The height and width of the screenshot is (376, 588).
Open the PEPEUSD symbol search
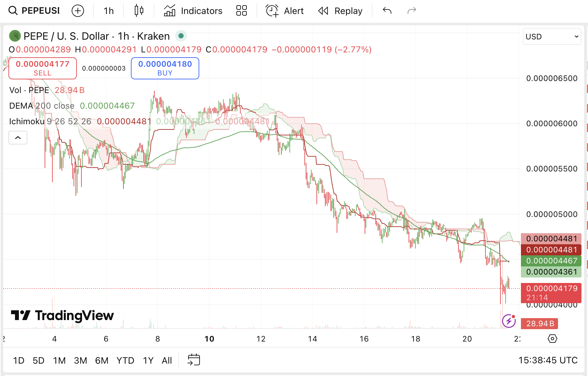point(34,11)
